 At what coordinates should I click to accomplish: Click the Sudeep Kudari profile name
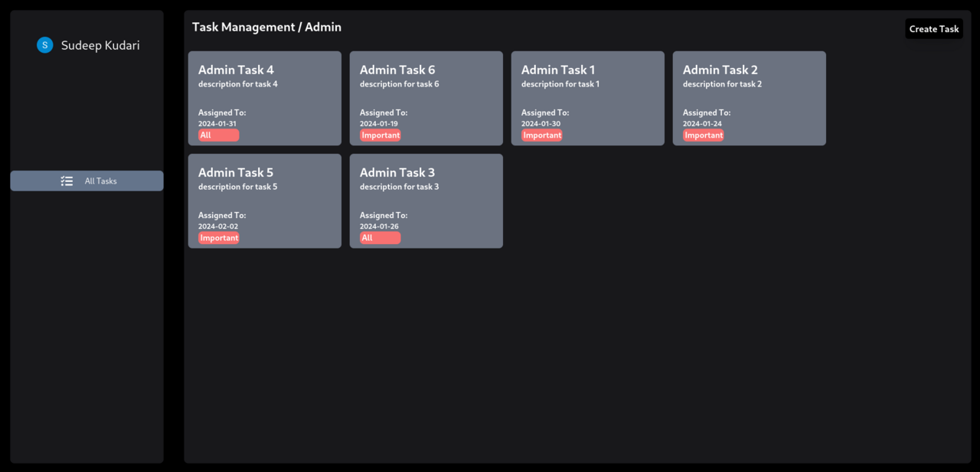coord(100,45)
